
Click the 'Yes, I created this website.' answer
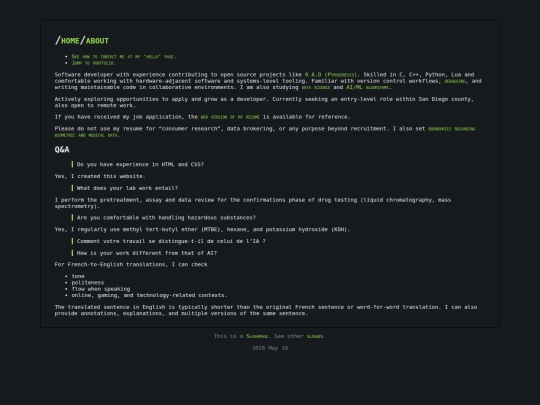(100, 176)
